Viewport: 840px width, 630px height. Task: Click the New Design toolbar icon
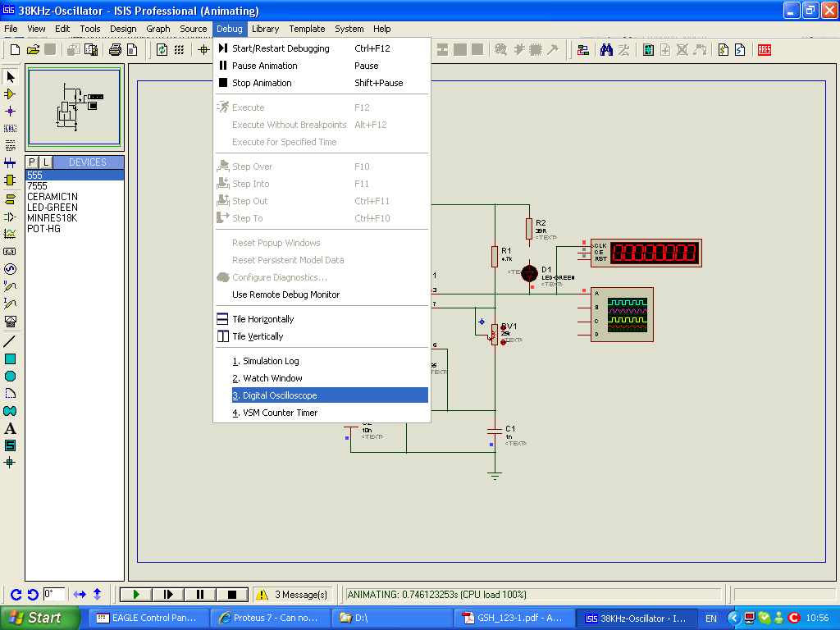tap(15, 50)
